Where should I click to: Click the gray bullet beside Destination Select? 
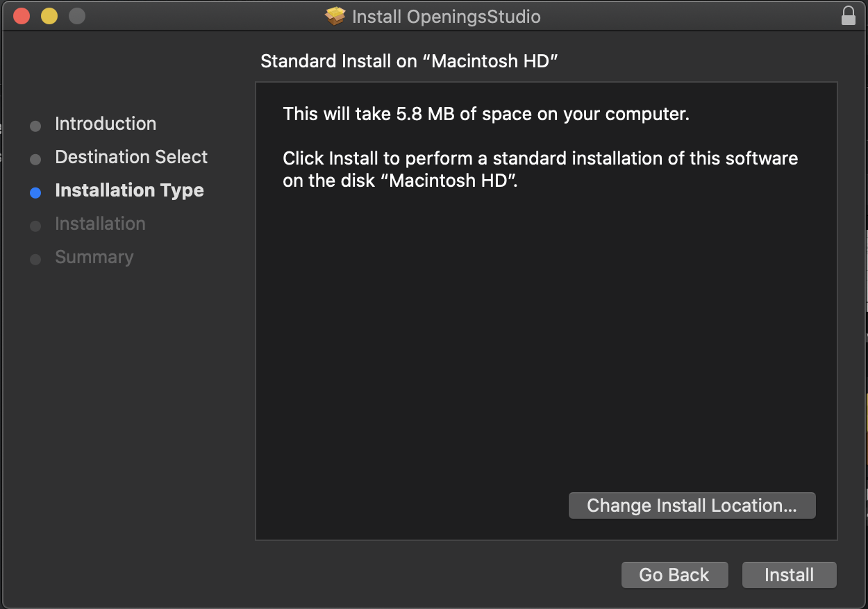(35, 160)
